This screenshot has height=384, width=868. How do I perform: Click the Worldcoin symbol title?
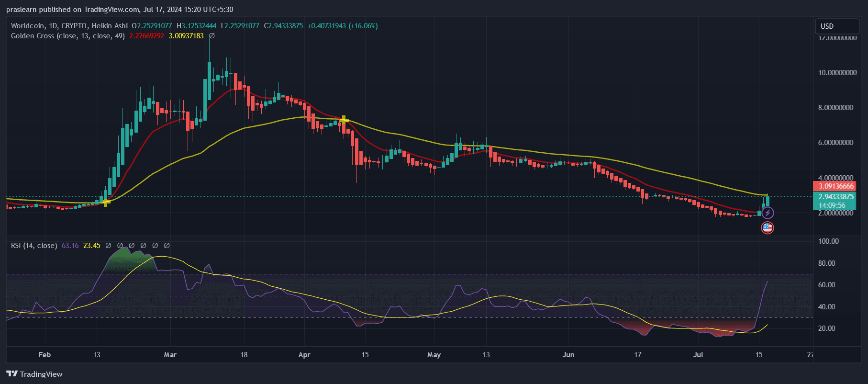click(x=28, y=25)
